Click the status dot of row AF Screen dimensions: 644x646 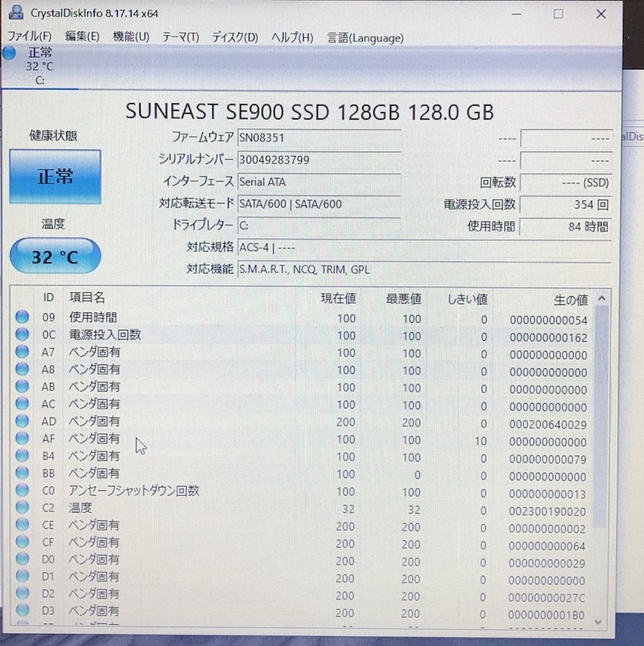pos(23,438)
